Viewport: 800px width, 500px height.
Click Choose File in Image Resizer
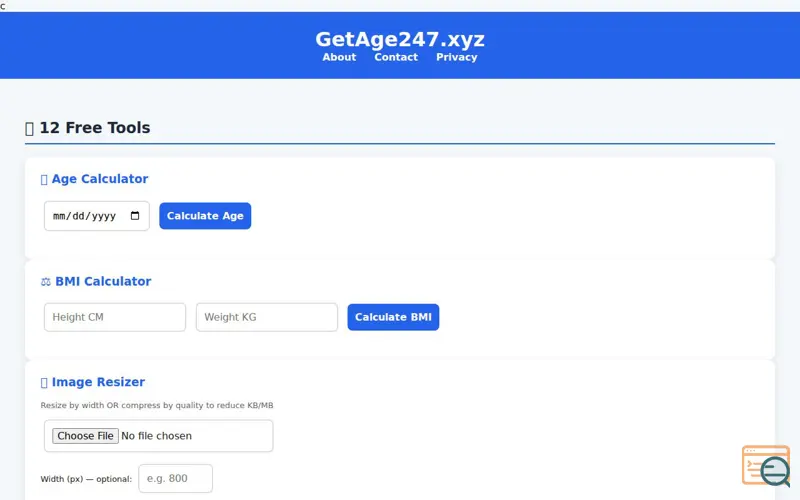[x=85, y=436]
